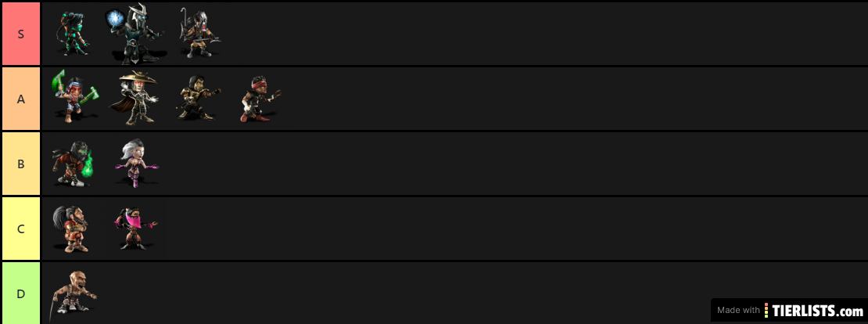
Task: Click the yellow C tier label
Action: click(20, 229)
